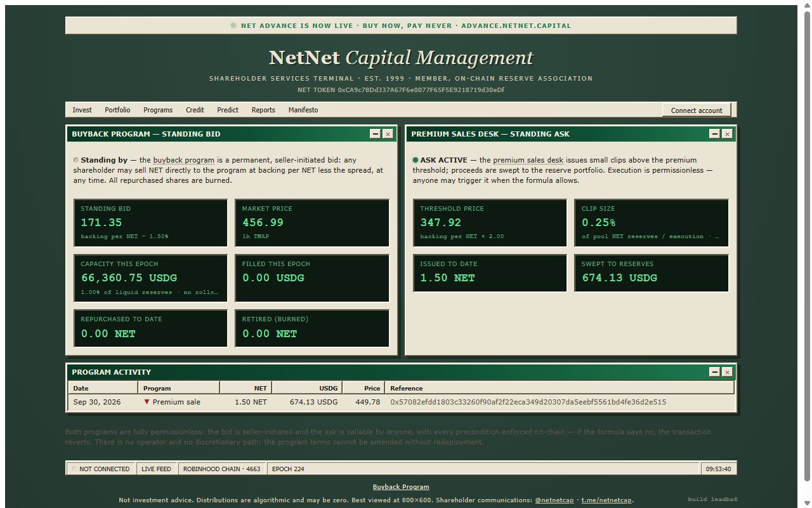Open the Credit menu
The image size is (812, 508).
click(195, 110)
